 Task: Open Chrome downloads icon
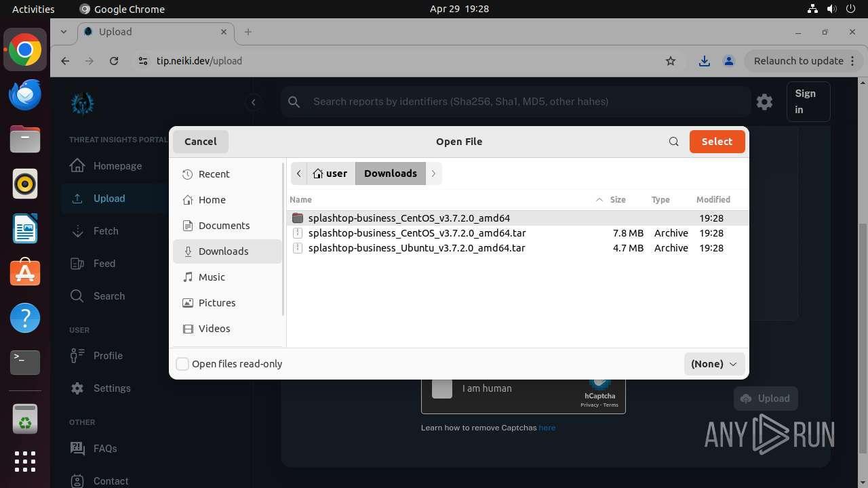pyautogui.click(x=705, y=61)
